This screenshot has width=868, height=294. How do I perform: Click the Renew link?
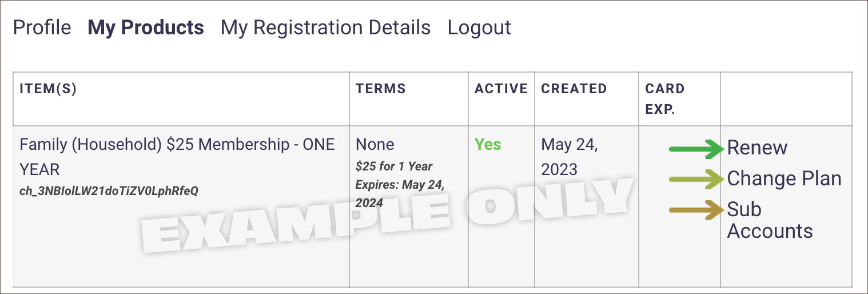[757, 148]
